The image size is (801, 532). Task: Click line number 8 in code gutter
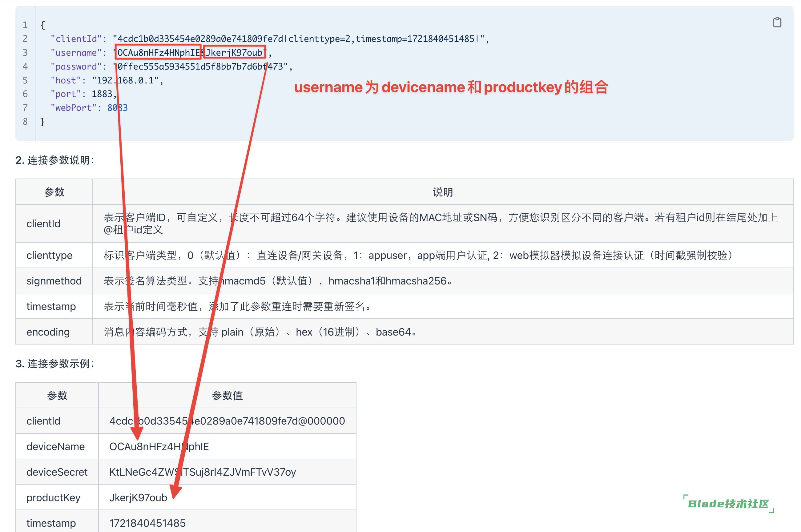25,122
